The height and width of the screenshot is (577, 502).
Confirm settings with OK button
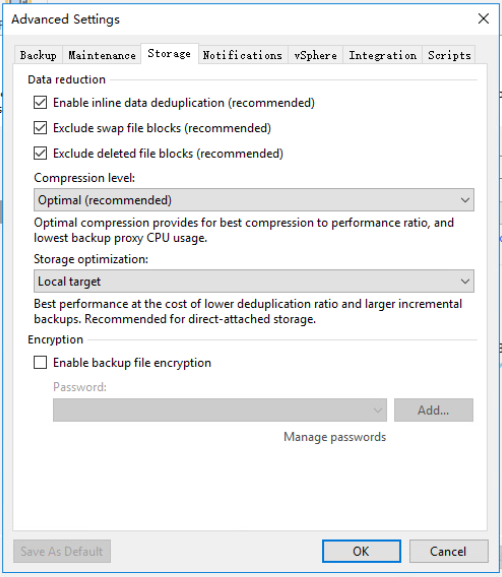pyautogui.click(x=361, y=551)
